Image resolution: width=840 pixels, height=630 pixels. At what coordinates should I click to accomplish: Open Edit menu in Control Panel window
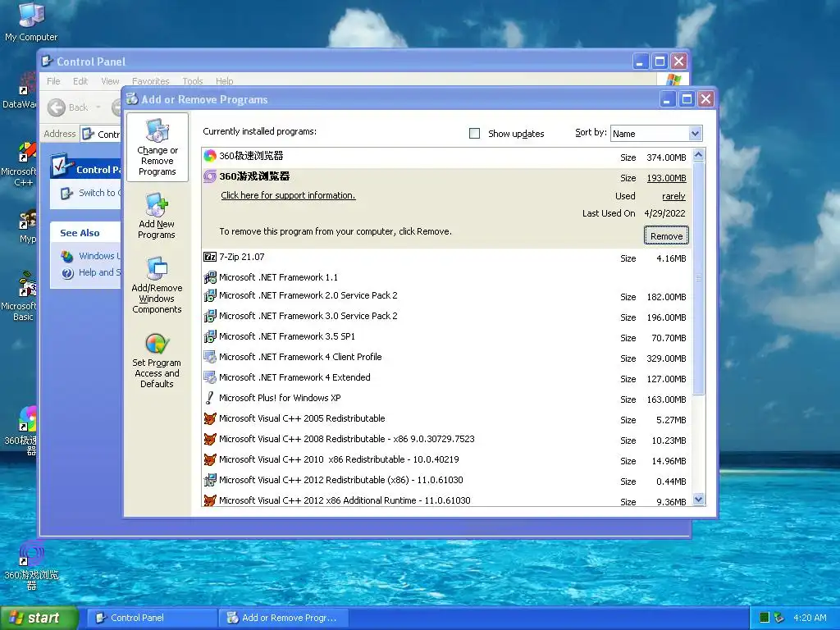click(x=80, y=81)
